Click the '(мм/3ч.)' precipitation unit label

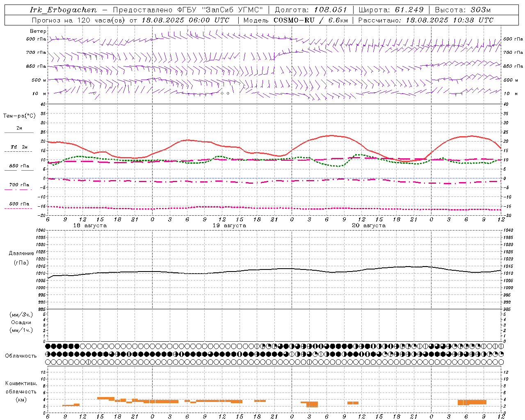pos(21,315)
